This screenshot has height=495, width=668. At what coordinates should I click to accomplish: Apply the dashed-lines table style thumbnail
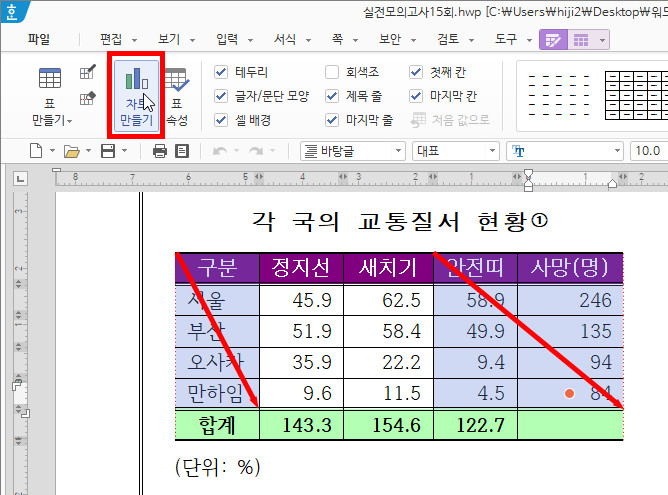click(x=559, y=95)
